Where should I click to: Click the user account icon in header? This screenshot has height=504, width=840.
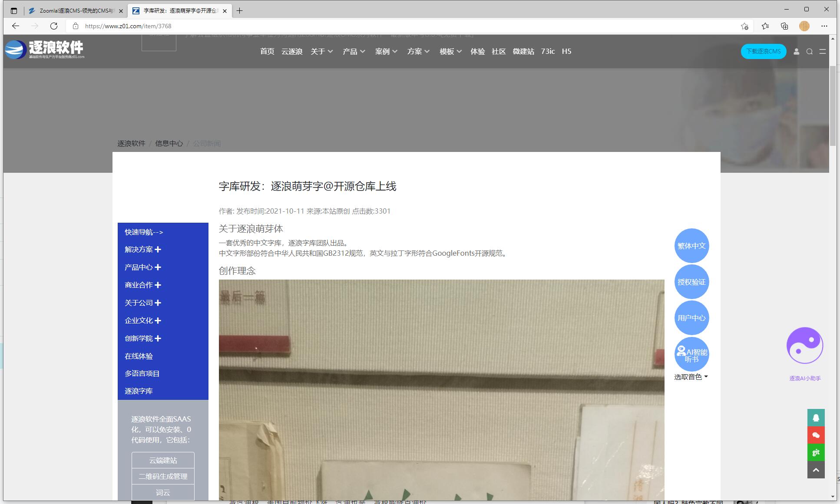pos(796,52)
